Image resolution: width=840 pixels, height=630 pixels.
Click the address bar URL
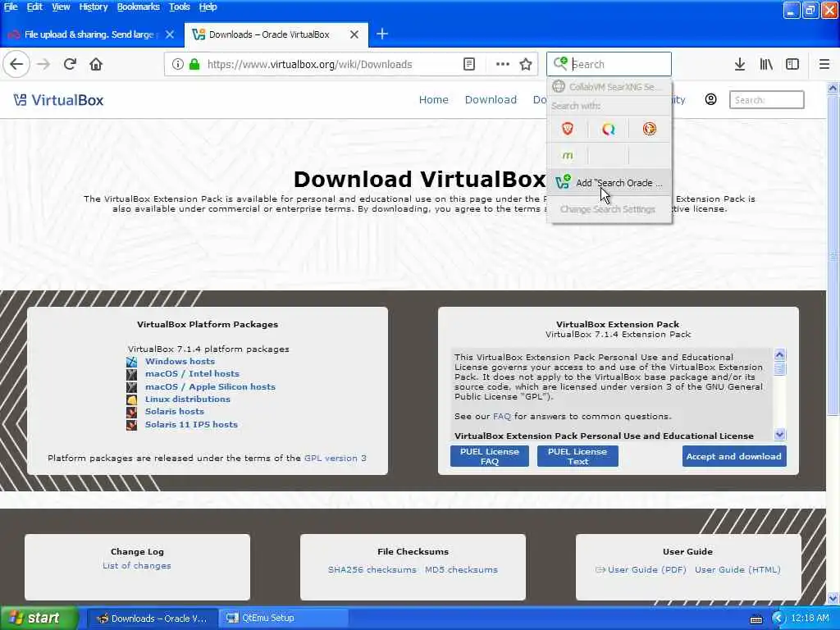[309, 64]
